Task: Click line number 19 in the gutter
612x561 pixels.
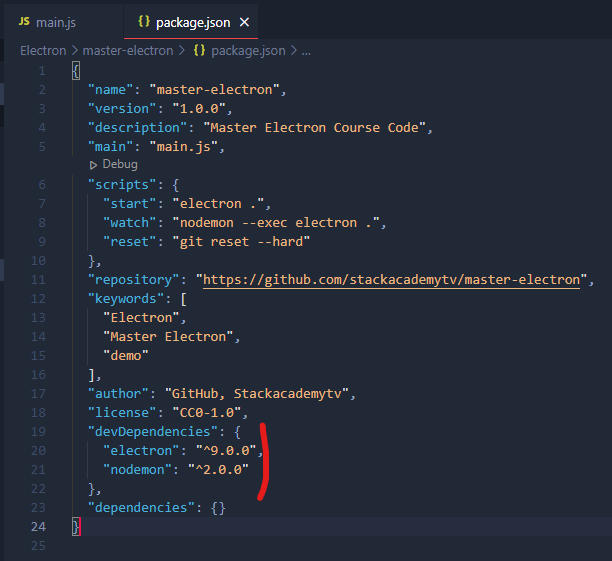Action: tap(38, 431)
